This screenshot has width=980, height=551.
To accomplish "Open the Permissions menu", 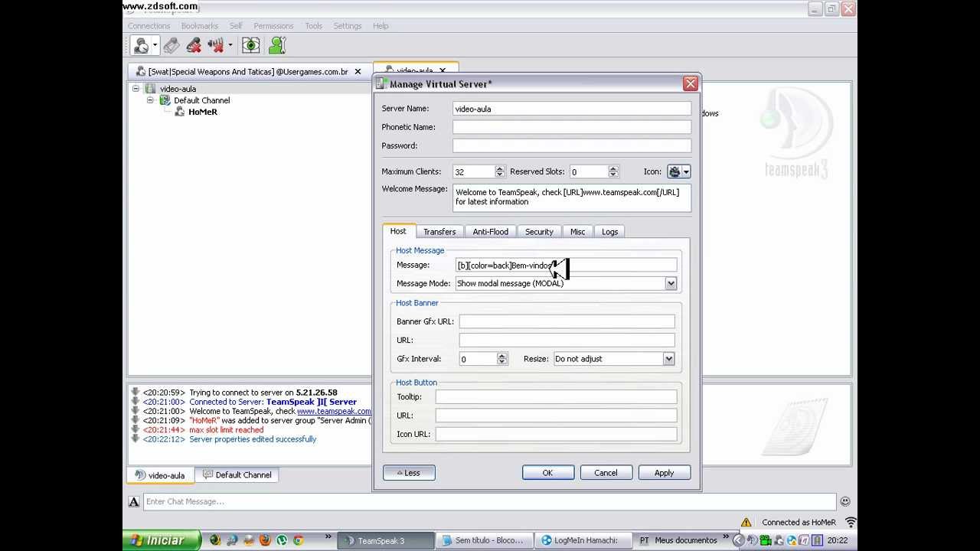I will (273, 26).
